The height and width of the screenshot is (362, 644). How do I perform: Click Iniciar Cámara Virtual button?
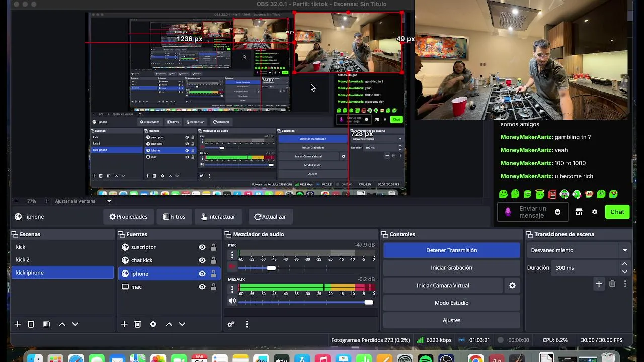[443, 285]
